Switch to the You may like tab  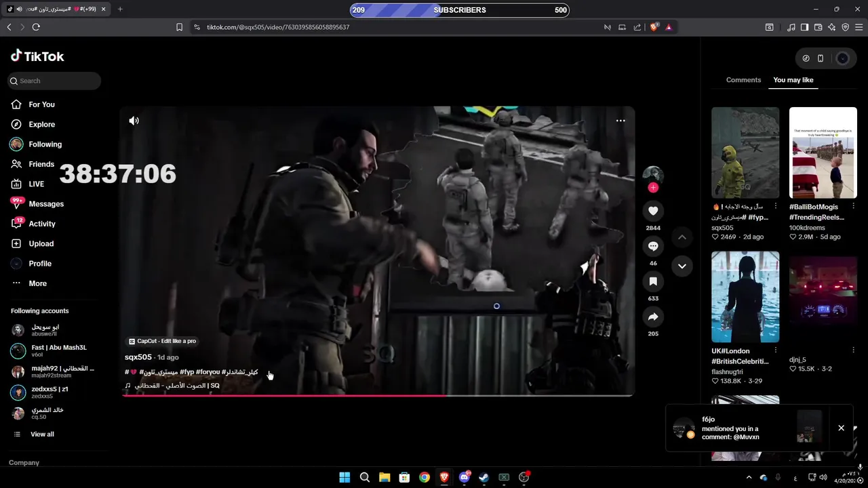(793, 80)
